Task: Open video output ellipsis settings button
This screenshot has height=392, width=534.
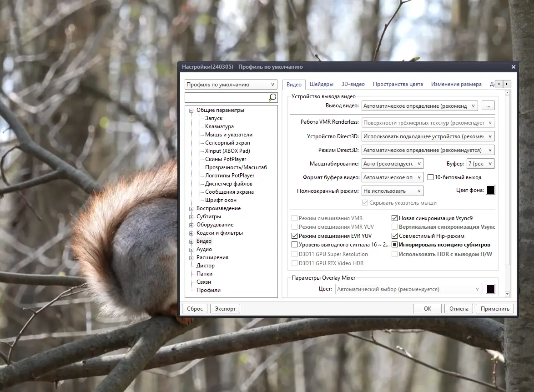Action: [x=488, y=106]
